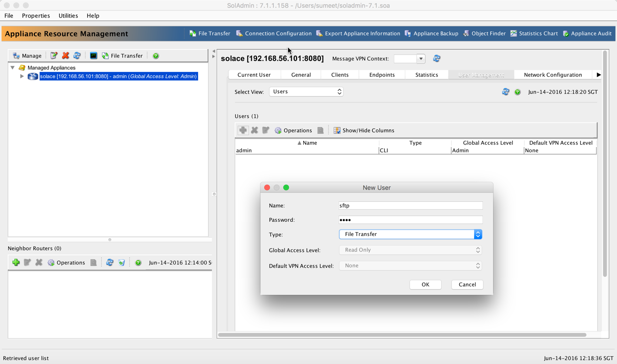The width and height of the screenshot is (617, 364).
Task: Click the Password field in New User dialog
Action: click(410, 220)
